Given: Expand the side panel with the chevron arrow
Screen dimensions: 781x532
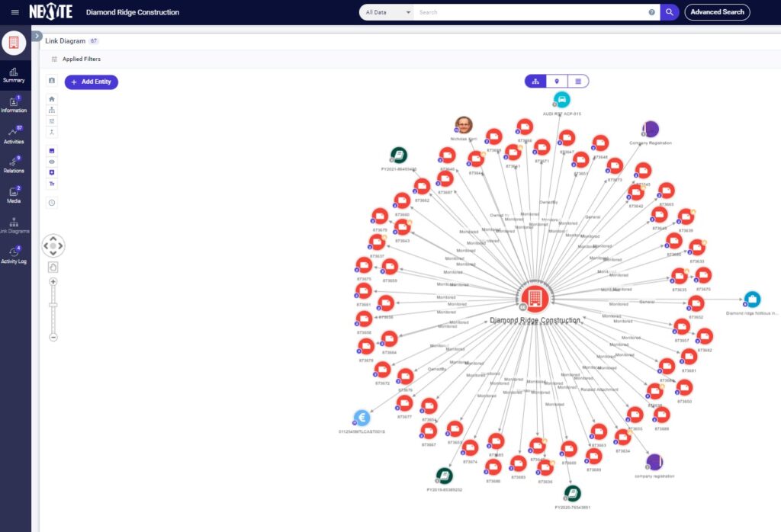Looking at the screenshot, I should (x=37, y=36).
